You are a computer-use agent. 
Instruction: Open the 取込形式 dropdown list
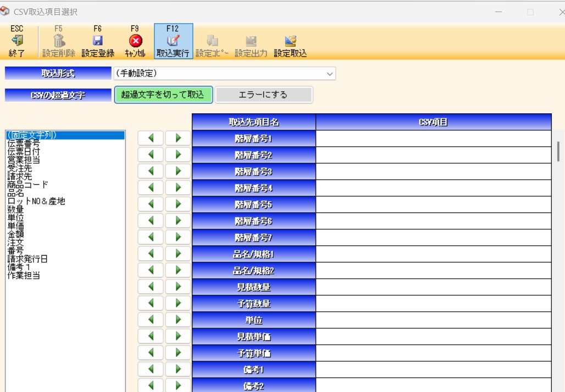(x=330, y=73)
